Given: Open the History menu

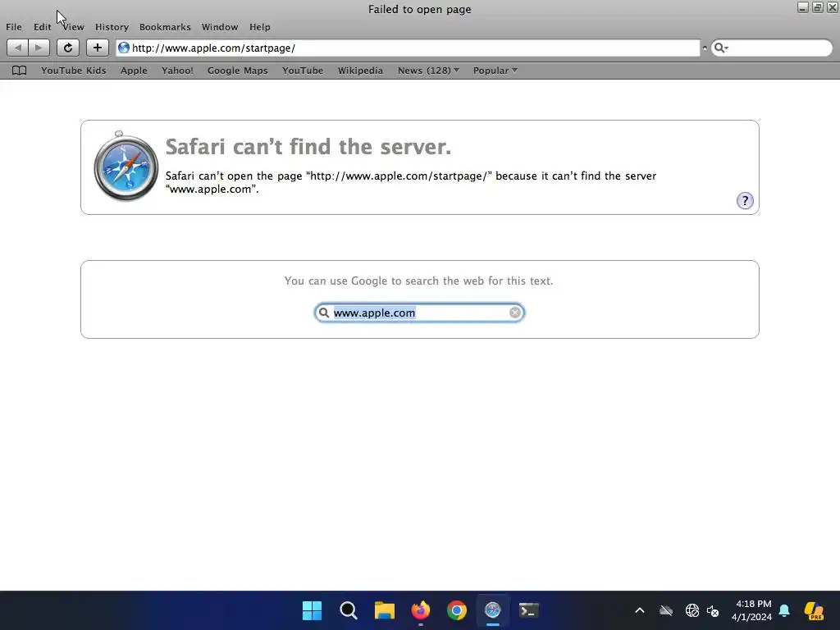Looking at the screenshot, I should click(x=112, y=27).
